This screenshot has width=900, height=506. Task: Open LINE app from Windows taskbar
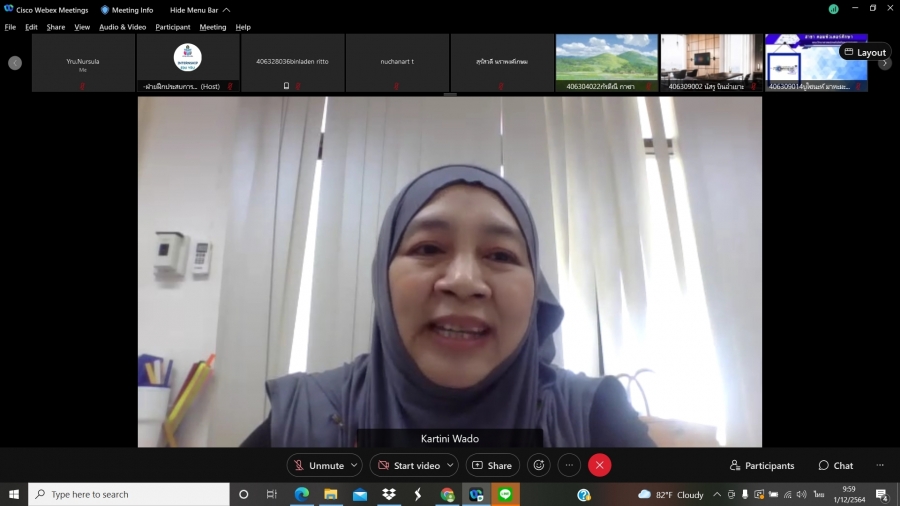coord(505,494)
